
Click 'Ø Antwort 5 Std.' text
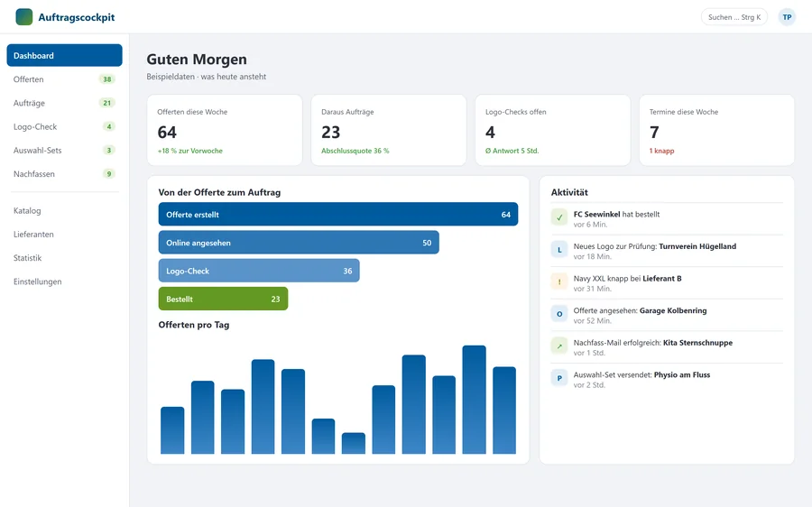pos(512,151)
